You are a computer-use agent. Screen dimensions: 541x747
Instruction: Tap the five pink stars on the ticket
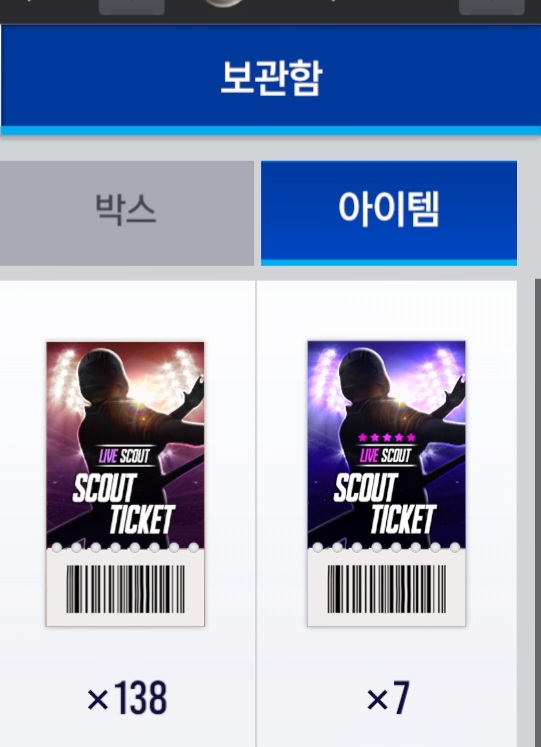(x=387, y=437)
